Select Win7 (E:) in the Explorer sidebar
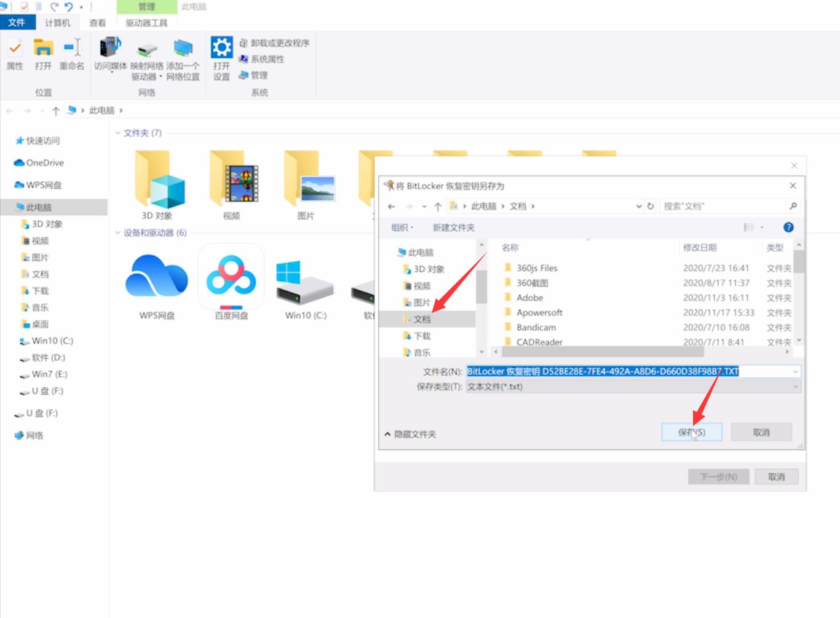 pyautogui.click(x=44, y=374)
